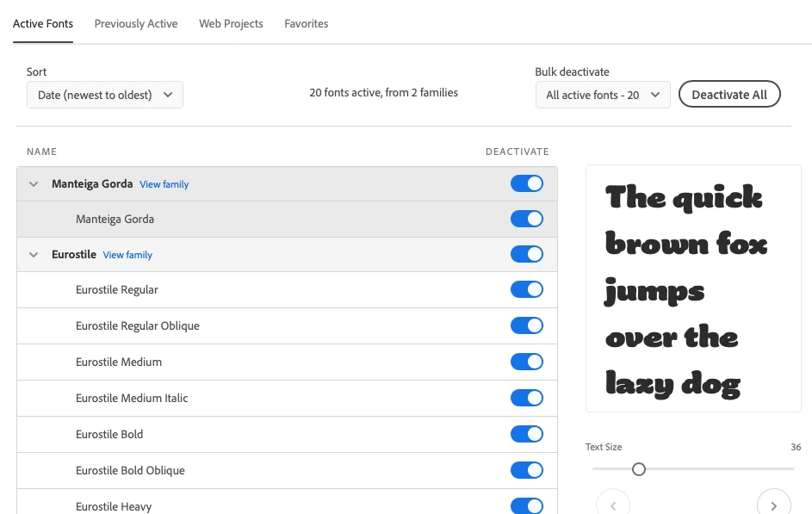Viewport: 812px width, 514px height.
Task: Switch to the Active Fonts tab
Action: click(x=43, y=24)
